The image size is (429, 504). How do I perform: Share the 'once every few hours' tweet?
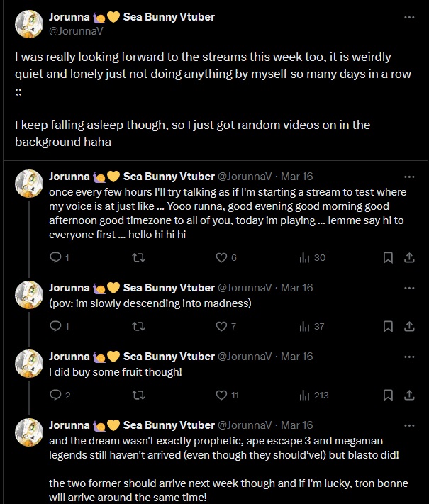point(408,258)
